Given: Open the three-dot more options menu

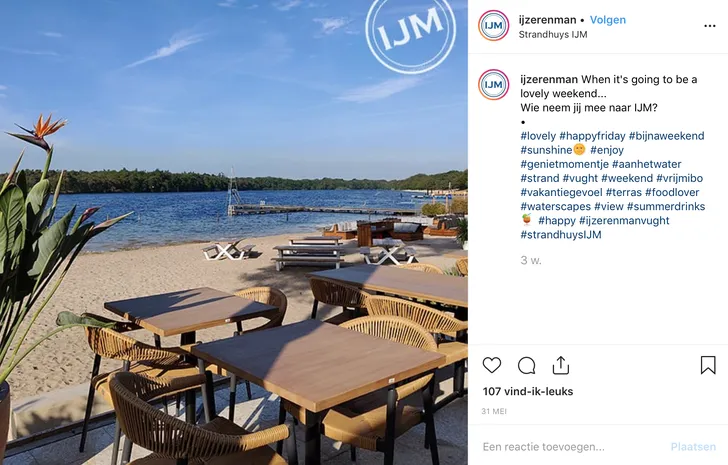Looking at the screenshot, I should tap(709, 26).
